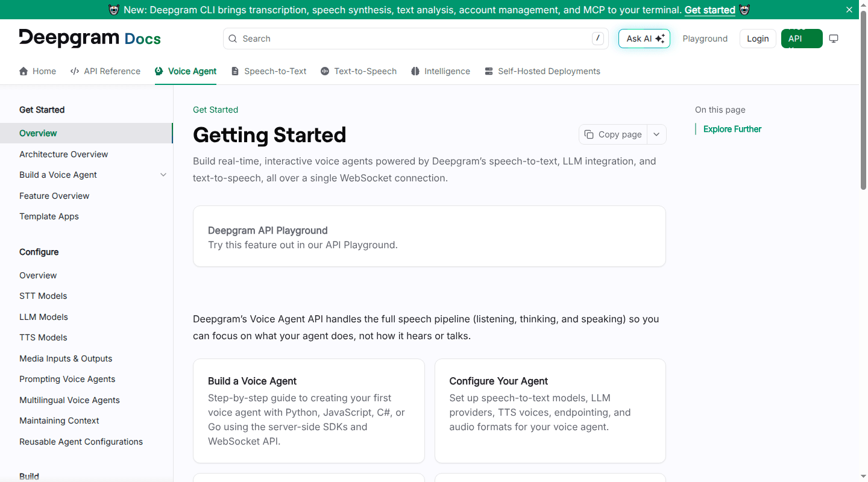Click the Intelligence brain icon

415,71
